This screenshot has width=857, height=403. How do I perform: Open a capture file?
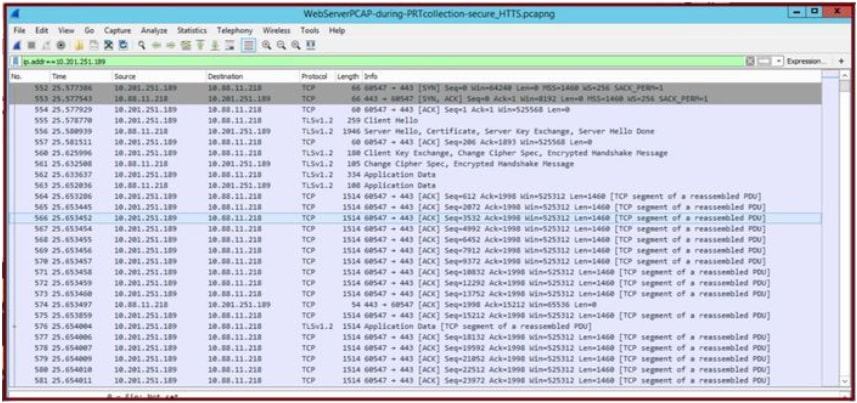(79, 45)
